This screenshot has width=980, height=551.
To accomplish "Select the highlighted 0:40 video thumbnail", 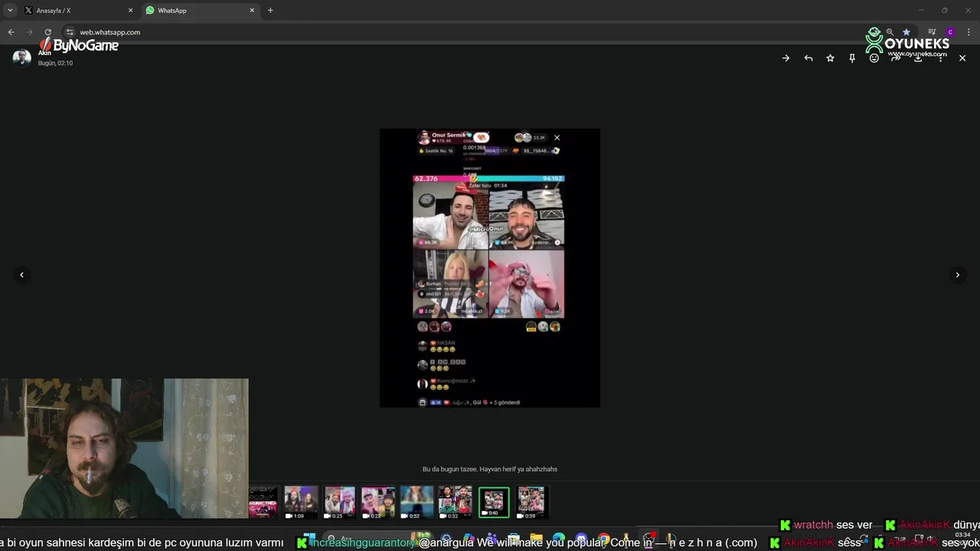I will pyautogui.click(x=494, y=502).
